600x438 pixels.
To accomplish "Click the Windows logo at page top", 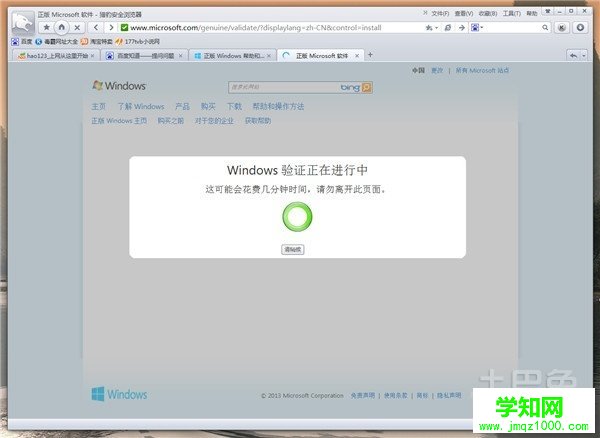I will point(119,86).
